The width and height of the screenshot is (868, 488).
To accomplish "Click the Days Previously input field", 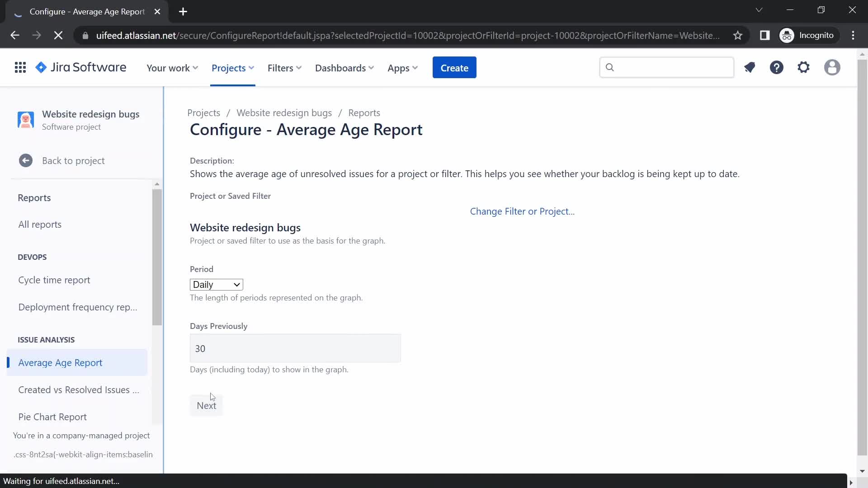I will pyautogui.click(x=295, y=348).
